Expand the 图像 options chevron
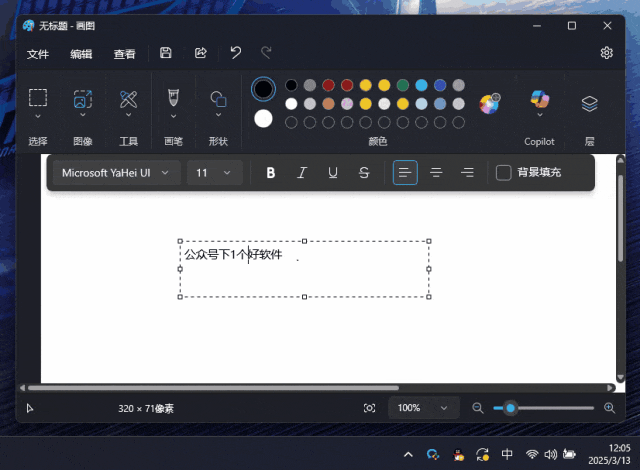Viewport: 640px width, 470px height. (x=82, y=115)
